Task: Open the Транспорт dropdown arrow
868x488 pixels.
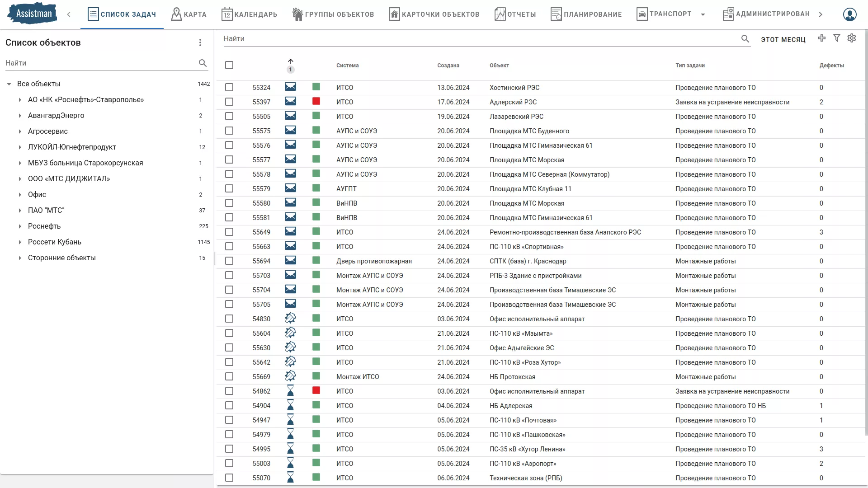Action: click(703, 14)
